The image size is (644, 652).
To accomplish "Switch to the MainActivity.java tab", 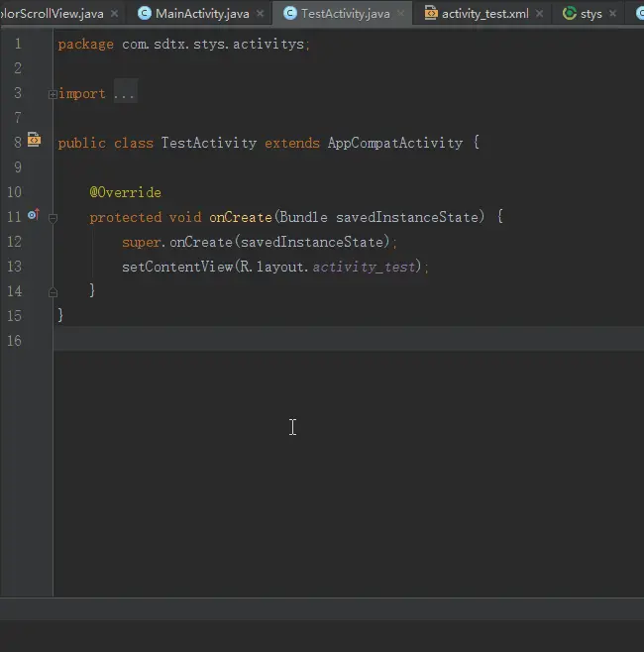I will [x=202, y=14].
